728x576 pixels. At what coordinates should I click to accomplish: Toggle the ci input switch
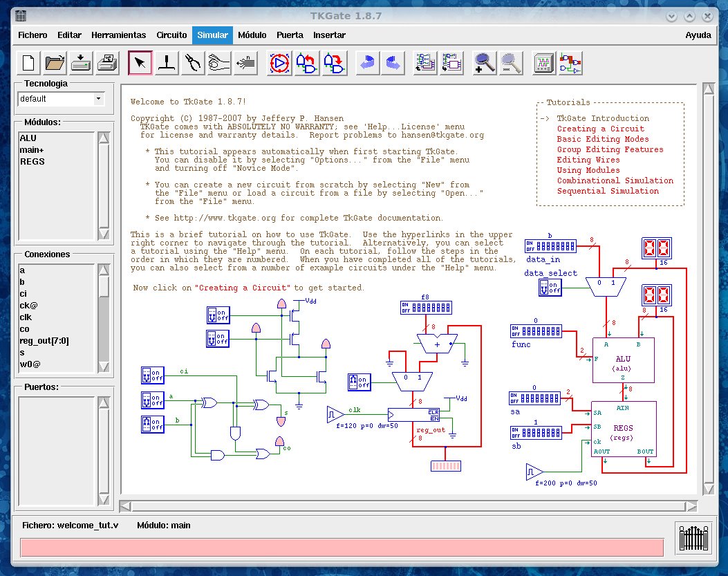tap(152, 375)
